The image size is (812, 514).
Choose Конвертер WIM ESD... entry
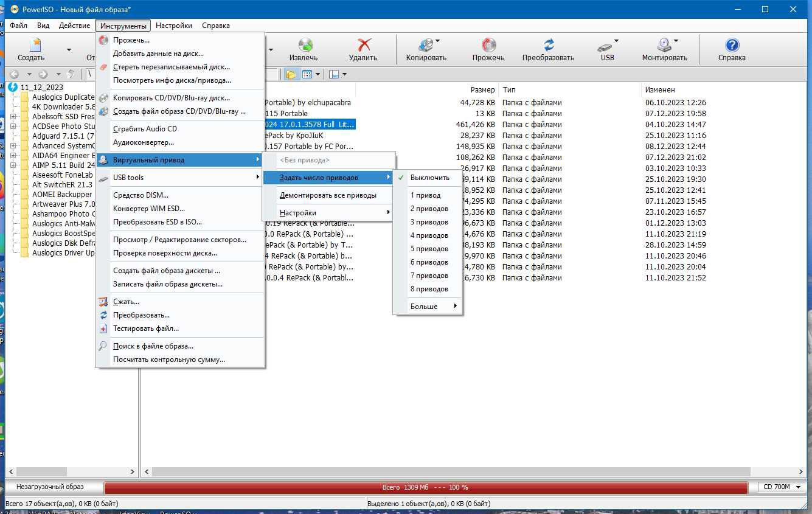180,209
